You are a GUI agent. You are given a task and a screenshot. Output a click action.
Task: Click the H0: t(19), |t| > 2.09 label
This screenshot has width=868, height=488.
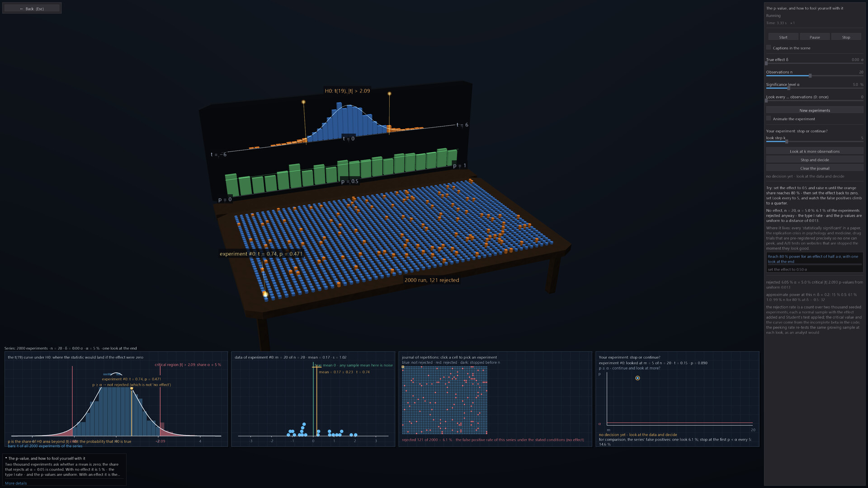click(x=347, y=91)
